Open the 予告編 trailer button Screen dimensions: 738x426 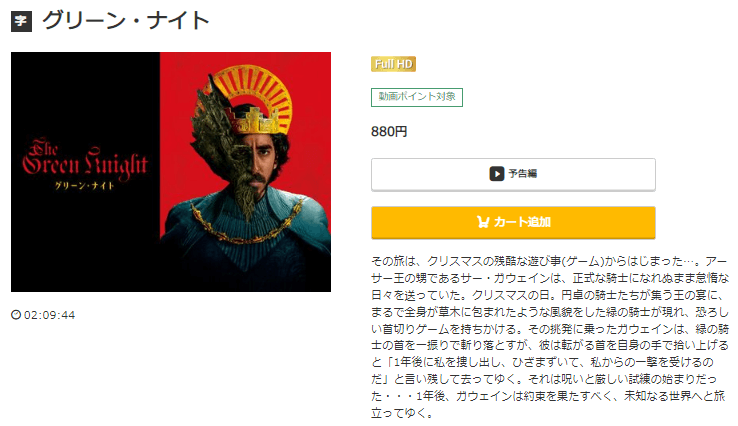point(513,174)
